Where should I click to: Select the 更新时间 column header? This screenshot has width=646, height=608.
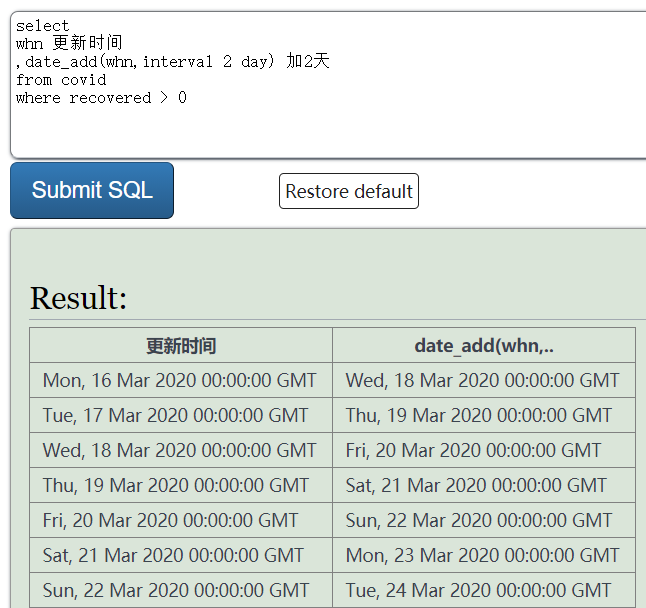[181, 345]
